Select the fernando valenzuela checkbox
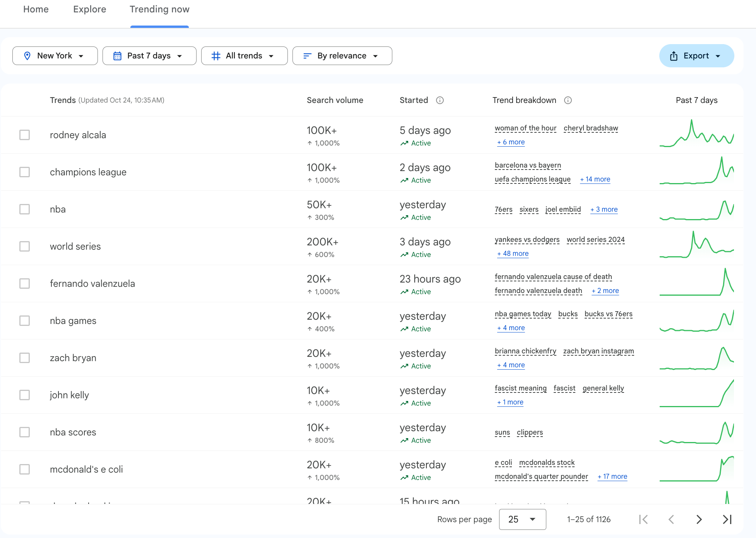Screen dimensions: 756x538 [x=24, y=284]
